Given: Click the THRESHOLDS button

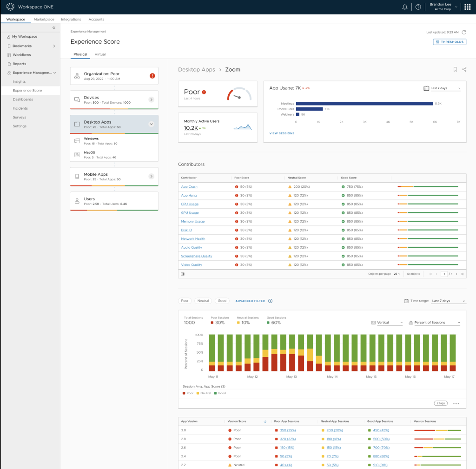Looking at the screenshot, I should coord(450,42).
